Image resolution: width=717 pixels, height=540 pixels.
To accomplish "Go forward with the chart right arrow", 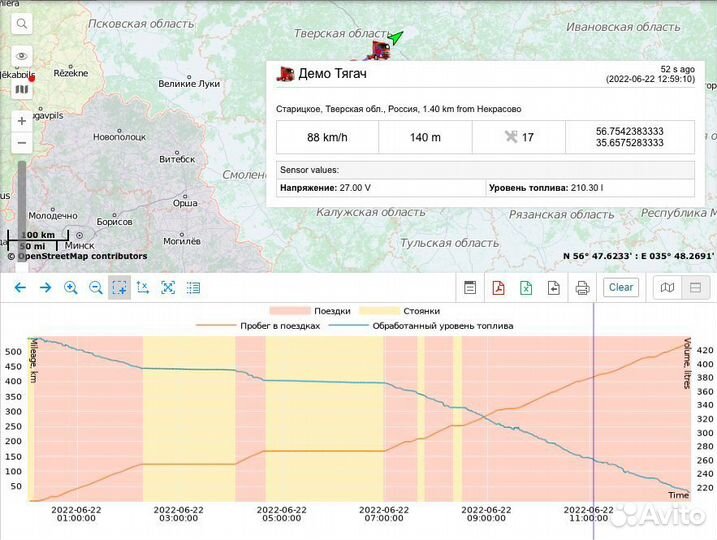I will click(45, 288).
